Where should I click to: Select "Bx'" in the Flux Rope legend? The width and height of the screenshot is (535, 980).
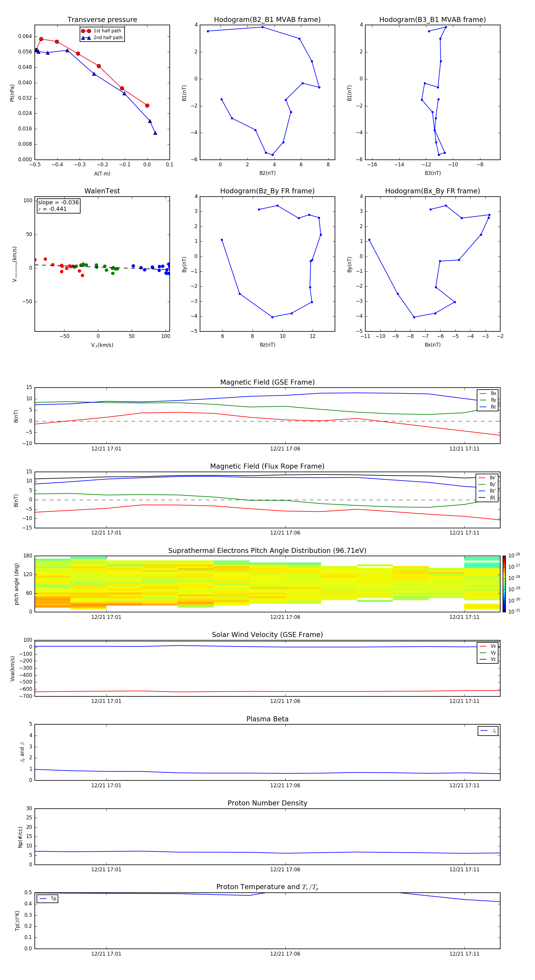pos(488,478)
